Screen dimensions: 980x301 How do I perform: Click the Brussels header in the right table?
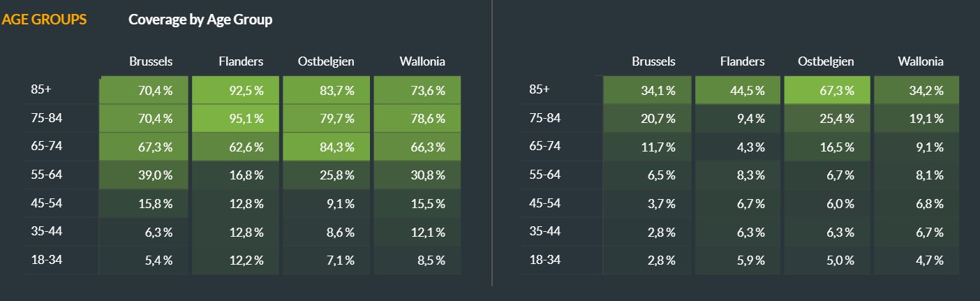[x=653, y=61]
